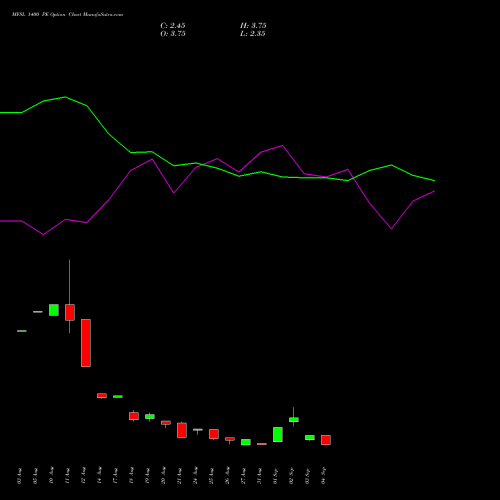
Task: Click the large red candlestick for 12 Aug
Action: tap(86, 343)
